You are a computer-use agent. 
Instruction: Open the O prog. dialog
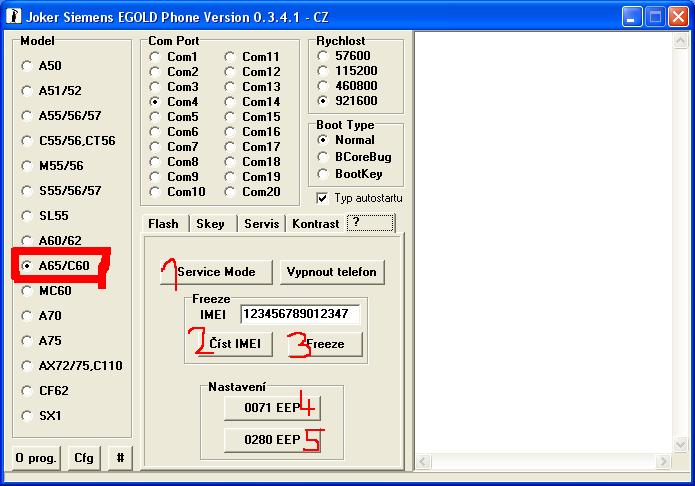[36, 458]
